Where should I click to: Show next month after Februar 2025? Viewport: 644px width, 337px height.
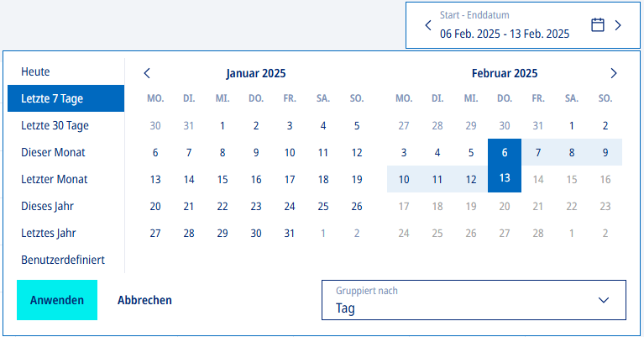(x=614, y=73)
